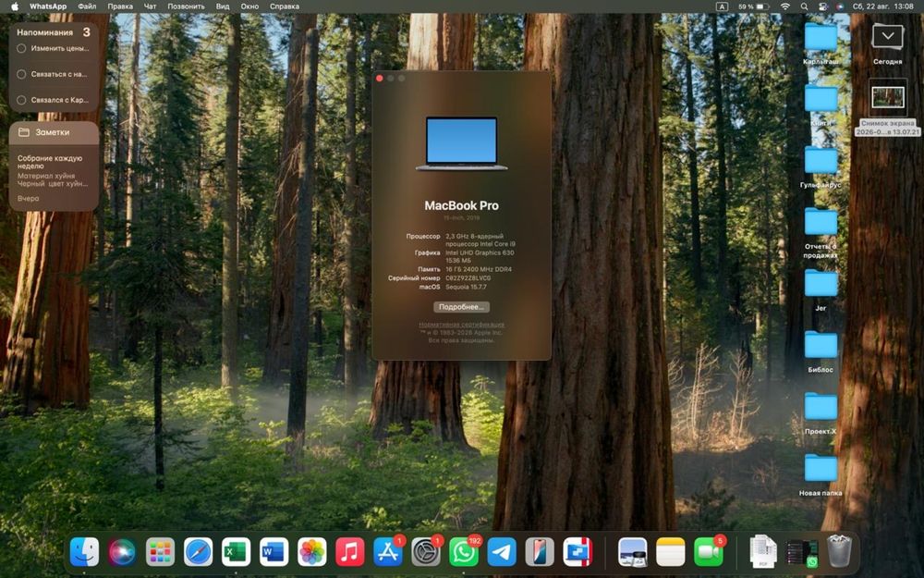924x578 pixels.
Task: Open System Settings from the Dock
Action: pos(425,553)
